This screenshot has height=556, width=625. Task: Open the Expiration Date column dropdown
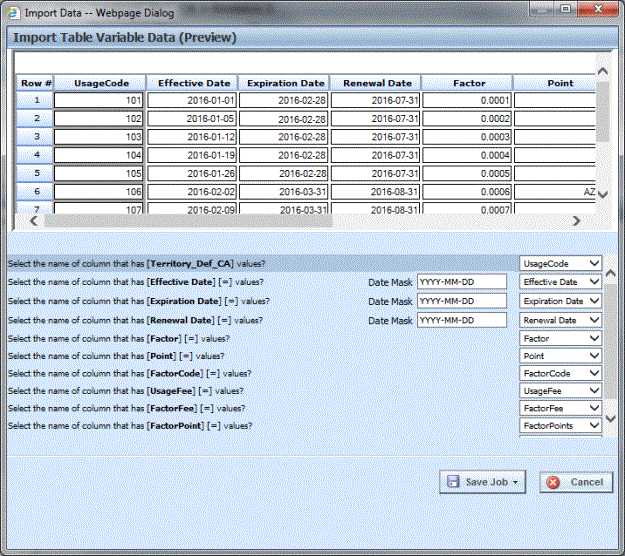[x=560, y=301]
